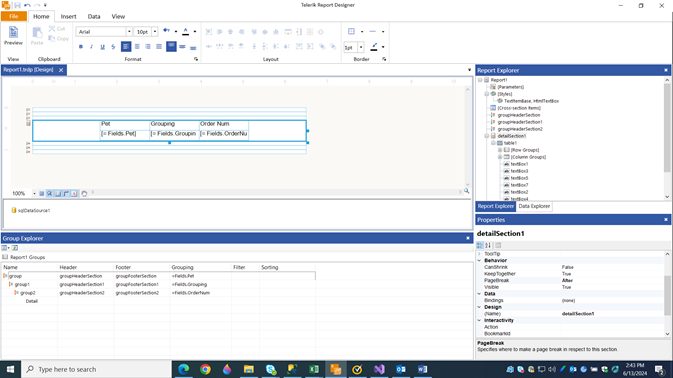This screenshot has width=673, height=378.
Task: Collapse the detailSection1 tree node
Action: point(487,136)
